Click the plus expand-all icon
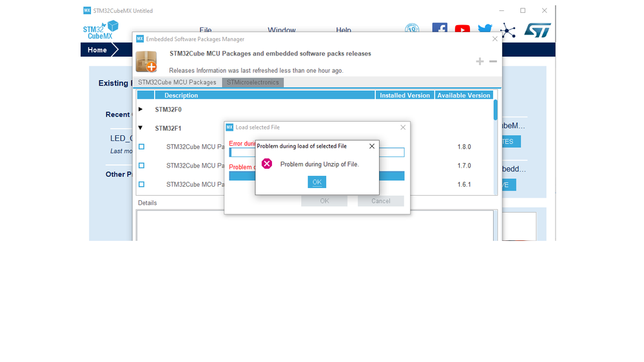The height and width of the screenshot is (362, 644). (x=480, y=62)
